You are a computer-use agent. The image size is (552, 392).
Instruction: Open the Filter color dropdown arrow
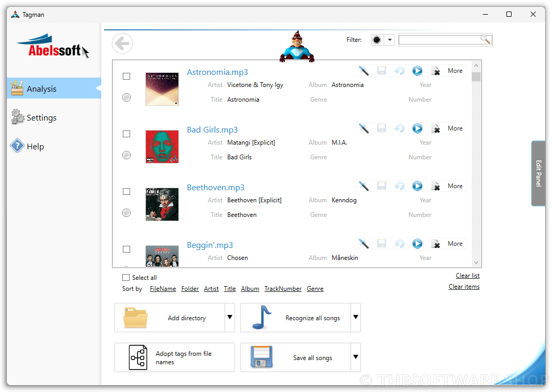point(389,40)
